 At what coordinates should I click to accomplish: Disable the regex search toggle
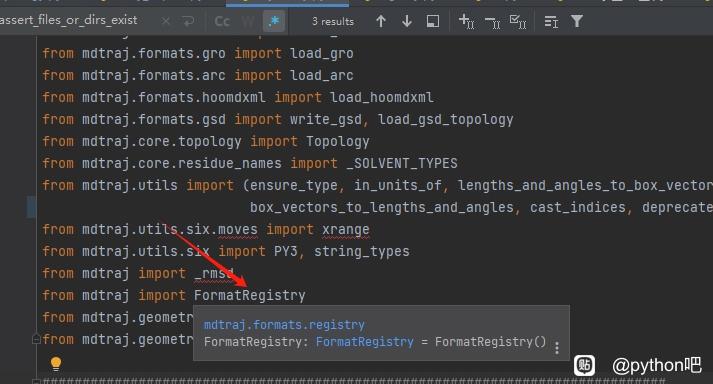pos(274,21)
